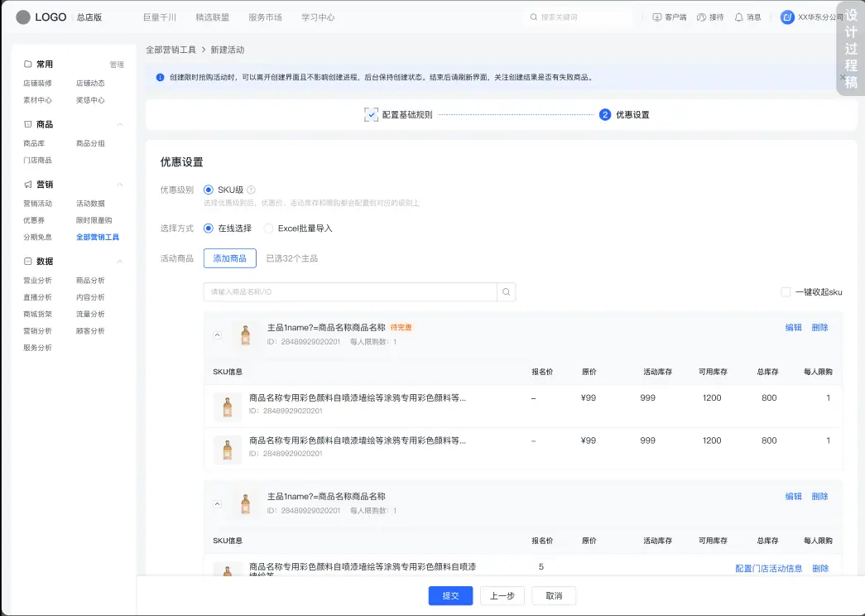Collapse first product with 待完善 tag
865x616 pixels.
pos(218,335)
